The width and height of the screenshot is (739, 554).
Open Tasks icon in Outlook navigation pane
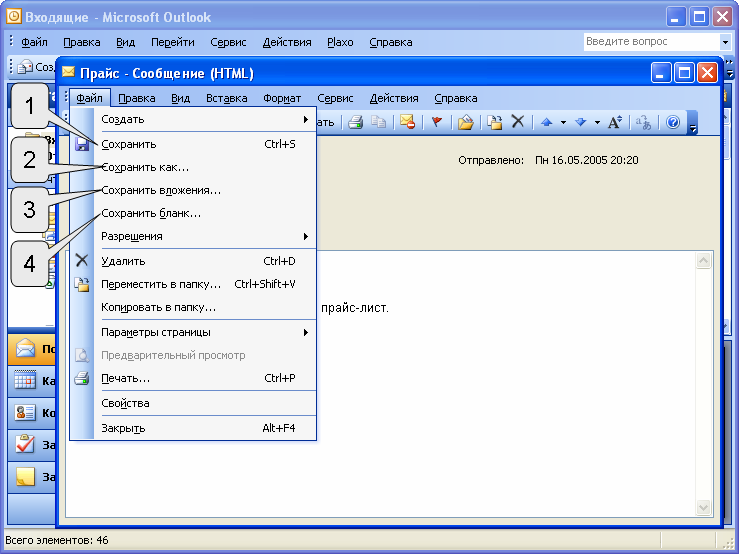(x=25, y=445)
